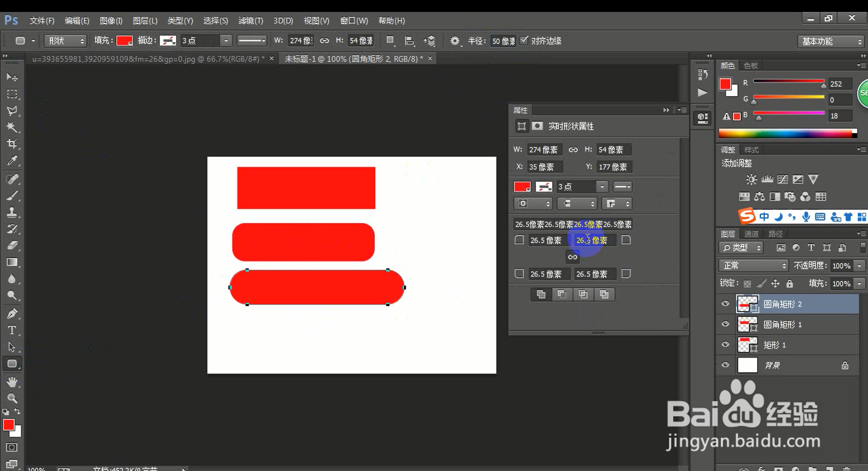Toggle the bottom-left corner radius checkbox

(x=519, y=273)
